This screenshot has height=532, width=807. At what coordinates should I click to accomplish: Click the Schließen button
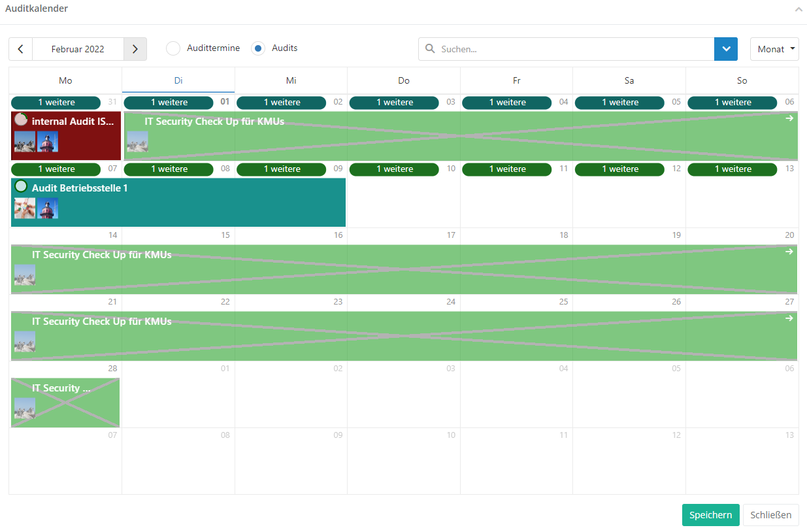coord(770,515)
